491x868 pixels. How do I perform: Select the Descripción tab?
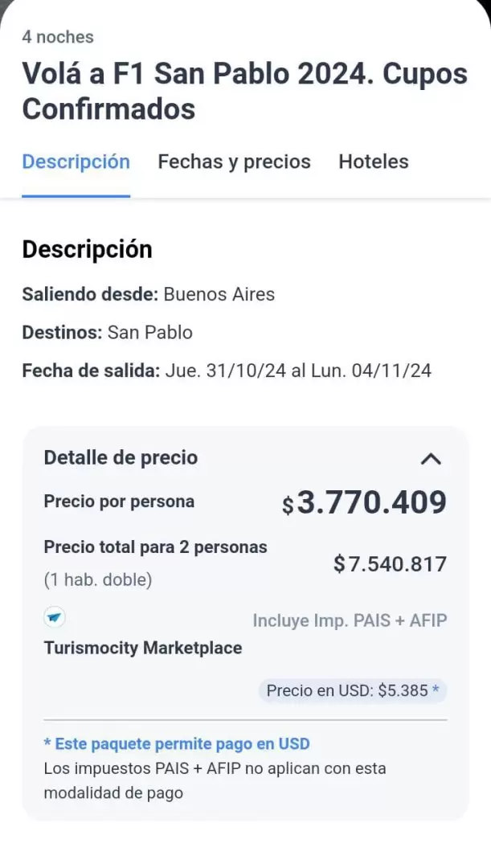click(76, 162)
